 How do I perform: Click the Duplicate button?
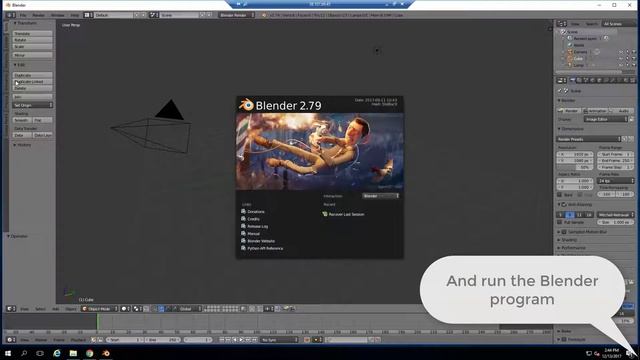click(32, 75)
